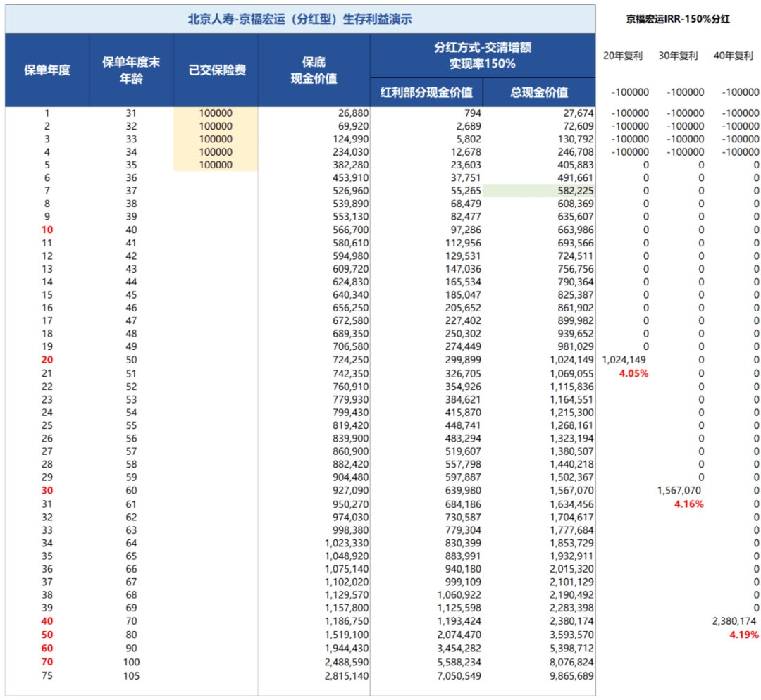
Task: Click the 京福宏运IRR-150%分红 heading
Action: tap(678, 20)
